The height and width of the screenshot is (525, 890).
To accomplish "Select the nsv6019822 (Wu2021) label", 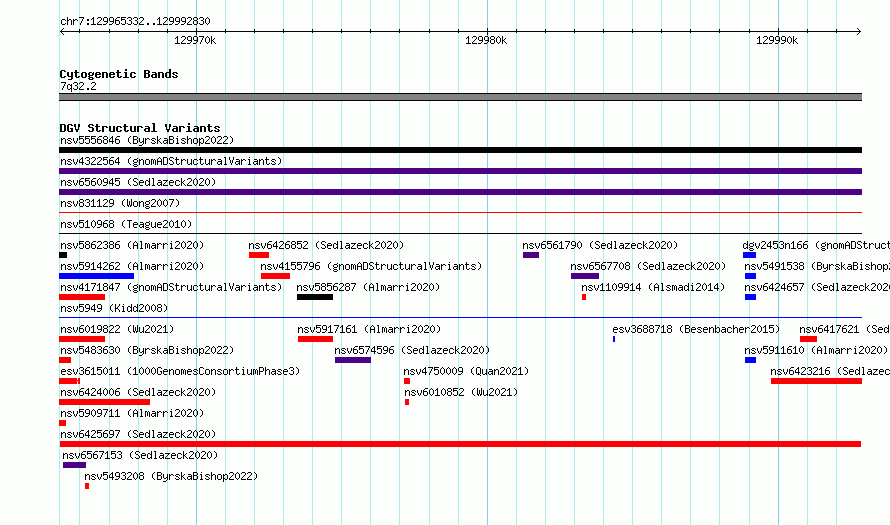I will point(117,329).
